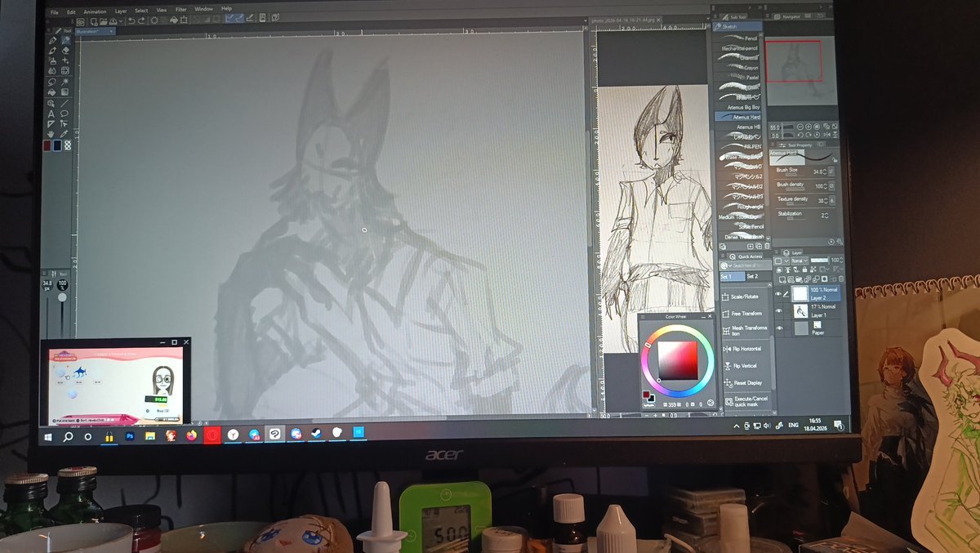Screen dimensions: 980x553
Task: Click the Texture density value stepper
Action: tap(825, 200)
